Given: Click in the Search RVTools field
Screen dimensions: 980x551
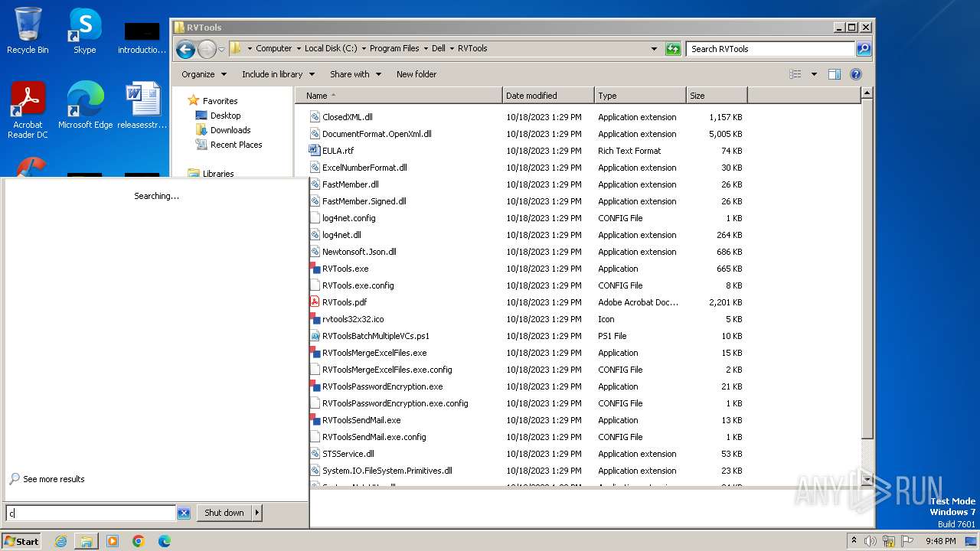Looking at the screenshot, I should [x=771, y=49].
